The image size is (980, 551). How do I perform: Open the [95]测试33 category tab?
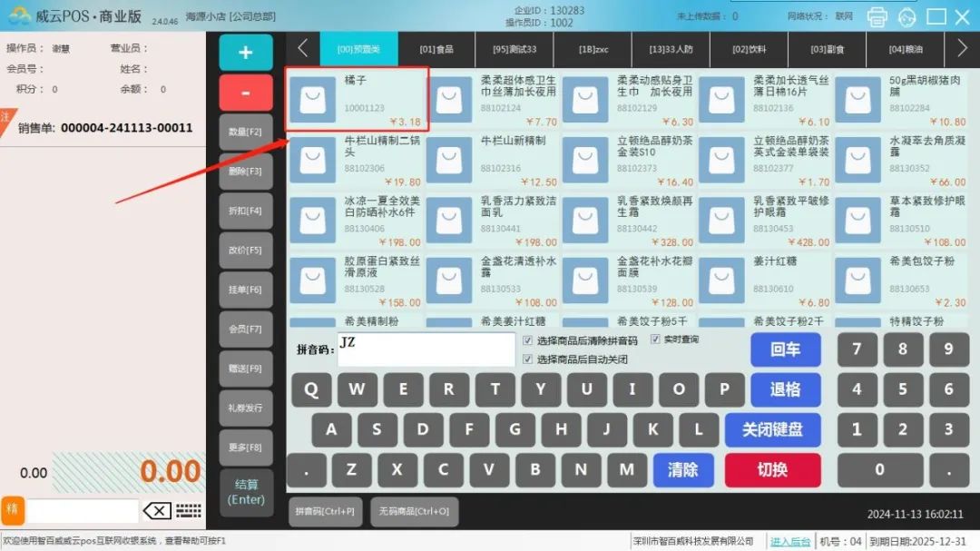(x=514, y=49)
